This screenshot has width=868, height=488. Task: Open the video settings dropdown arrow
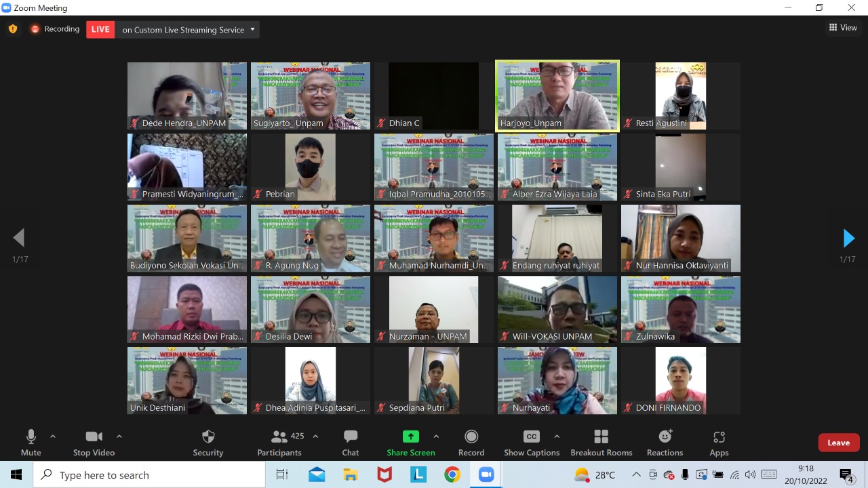(x=119, y=436)
